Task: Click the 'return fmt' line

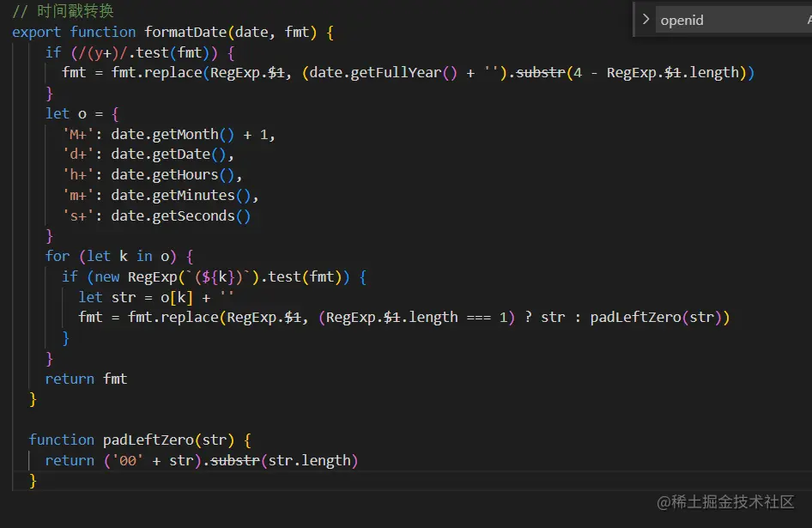Action: click(x=86, y=379)
